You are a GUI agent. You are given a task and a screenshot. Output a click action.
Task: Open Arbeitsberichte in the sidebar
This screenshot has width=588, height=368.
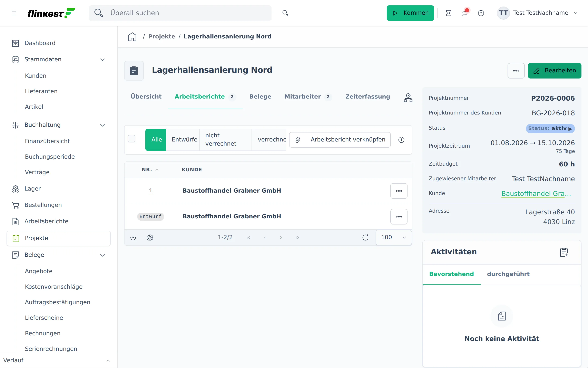tap(59, 221)
